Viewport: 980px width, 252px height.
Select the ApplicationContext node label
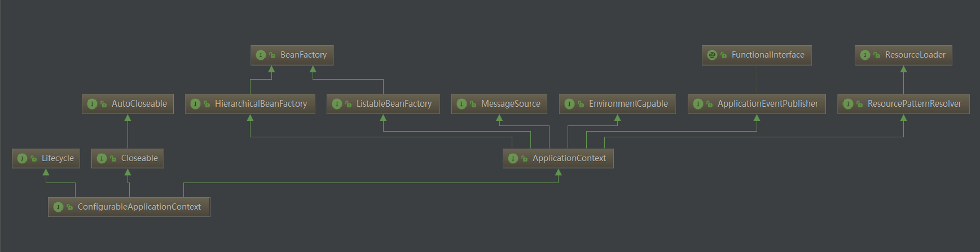coord(569,158)
